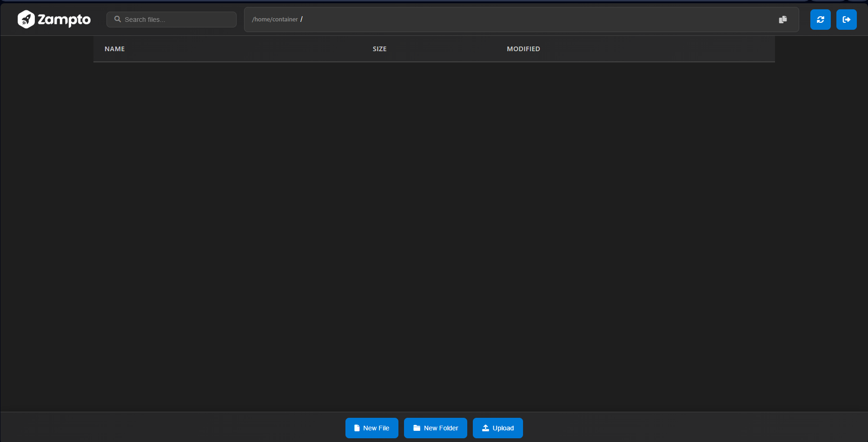Click the New Folder icon
Viewport: 868px width, 442px height.
416,428
